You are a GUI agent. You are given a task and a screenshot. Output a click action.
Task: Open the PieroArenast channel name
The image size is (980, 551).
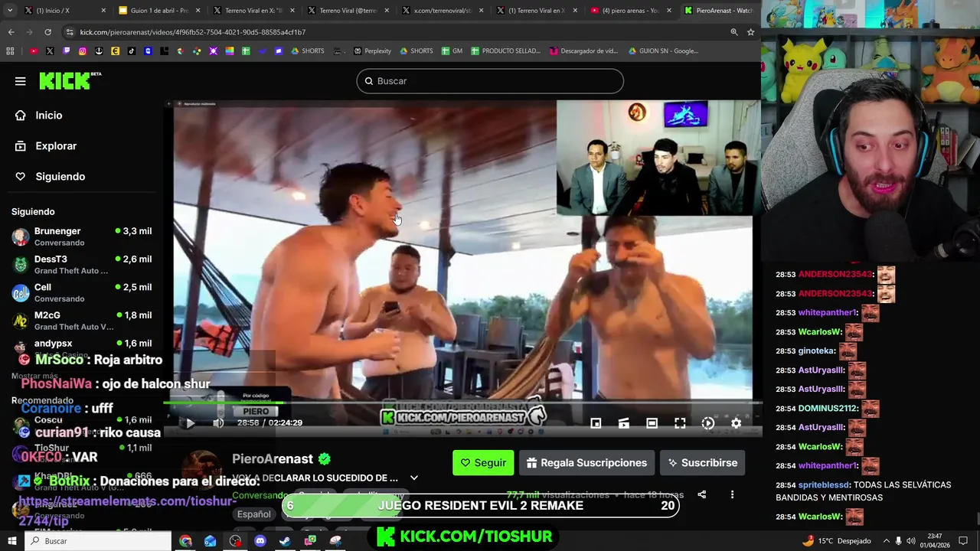(273, 459)
